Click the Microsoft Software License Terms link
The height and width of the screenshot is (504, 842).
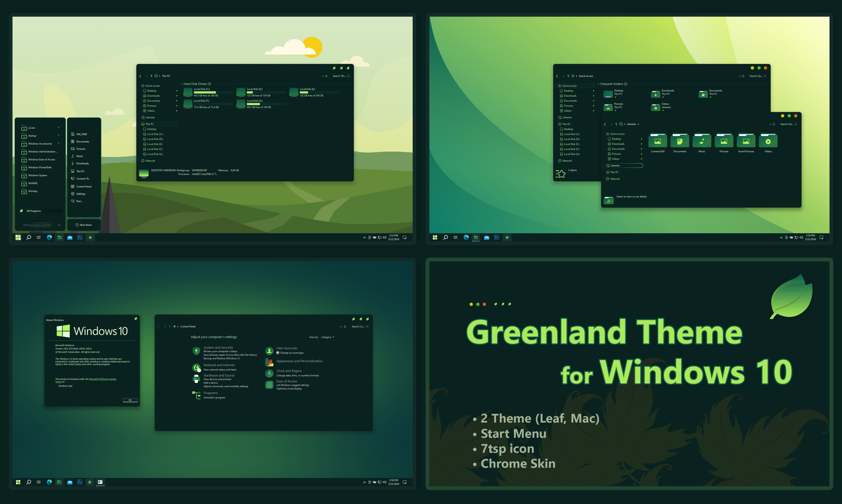(103, 379)
